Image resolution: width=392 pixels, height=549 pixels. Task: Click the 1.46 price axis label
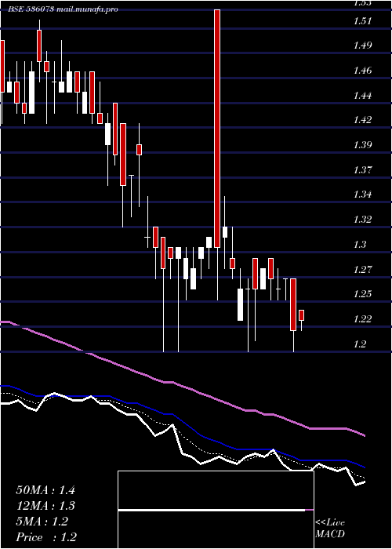362,71
